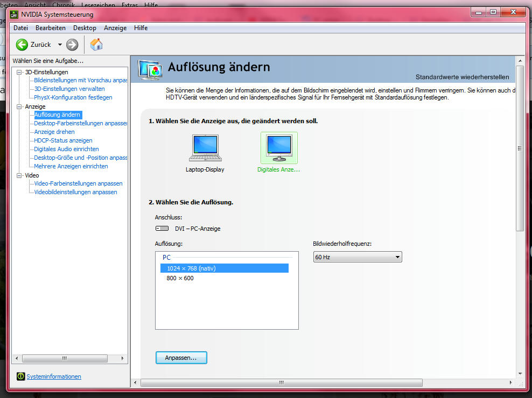
Task: Click the Zurück label in toolbar
Action: 41,45
